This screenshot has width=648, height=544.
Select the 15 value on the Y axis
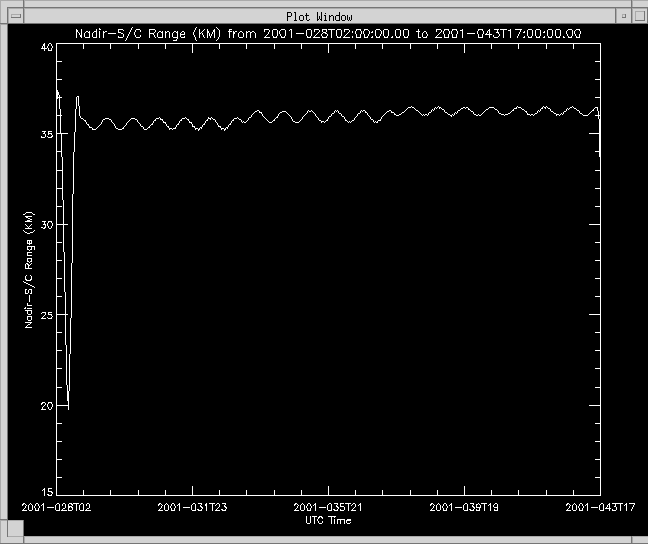pos(46,492)
